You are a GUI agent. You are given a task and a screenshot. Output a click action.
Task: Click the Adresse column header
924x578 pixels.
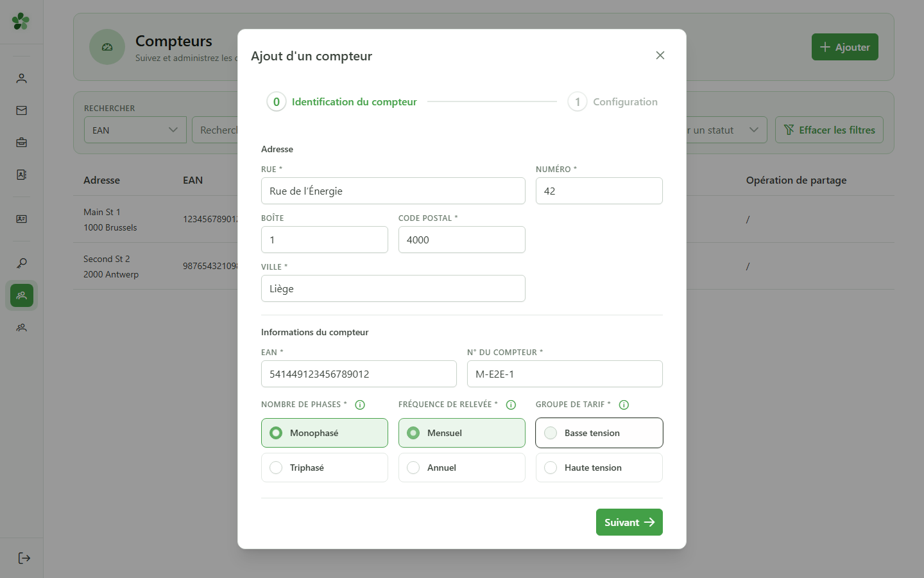coord(101,180)
